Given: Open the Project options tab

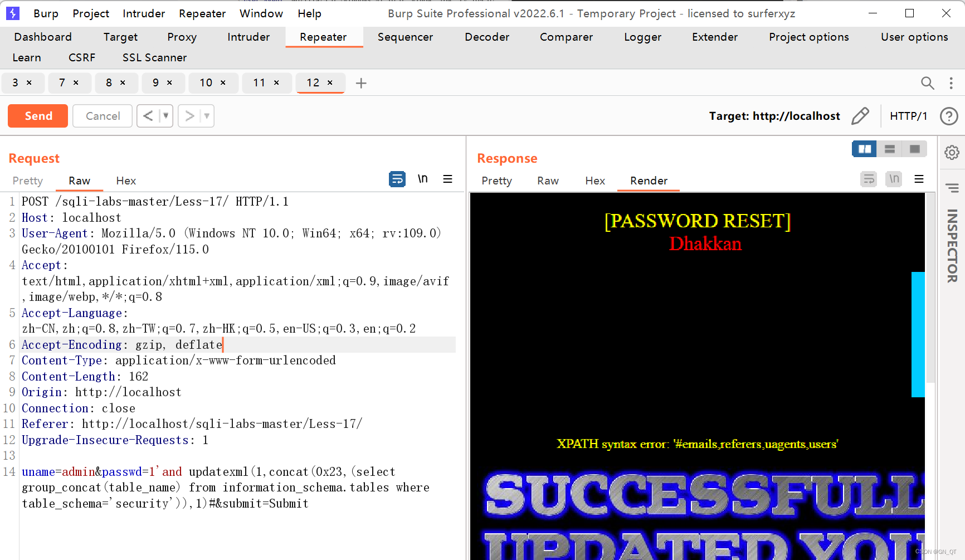Looking at the screenshot, I should 809,37.
